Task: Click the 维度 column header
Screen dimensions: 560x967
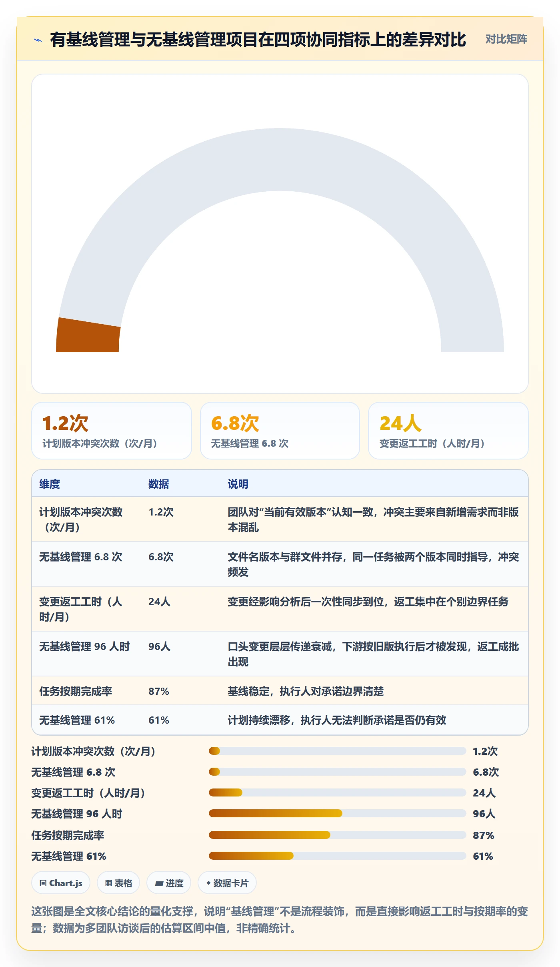Action: click(x=50, y=484)
